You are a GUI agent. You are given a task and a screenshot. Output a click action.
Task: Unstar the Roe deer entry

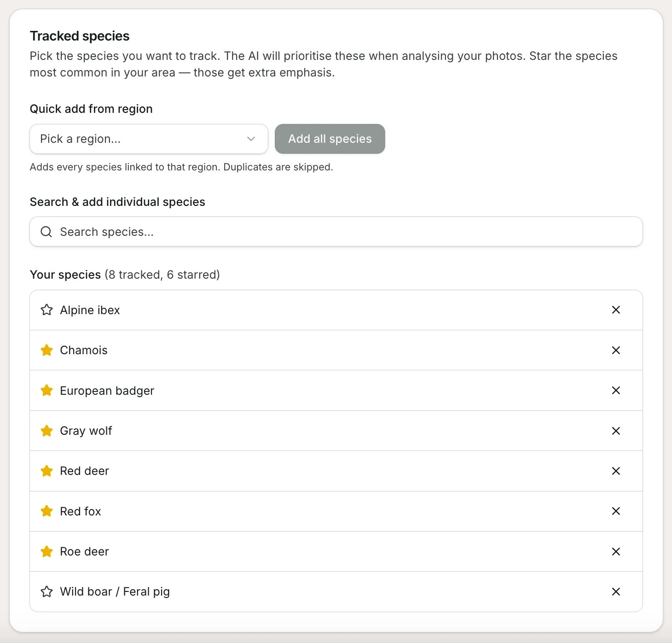click(x=46, y=551)
